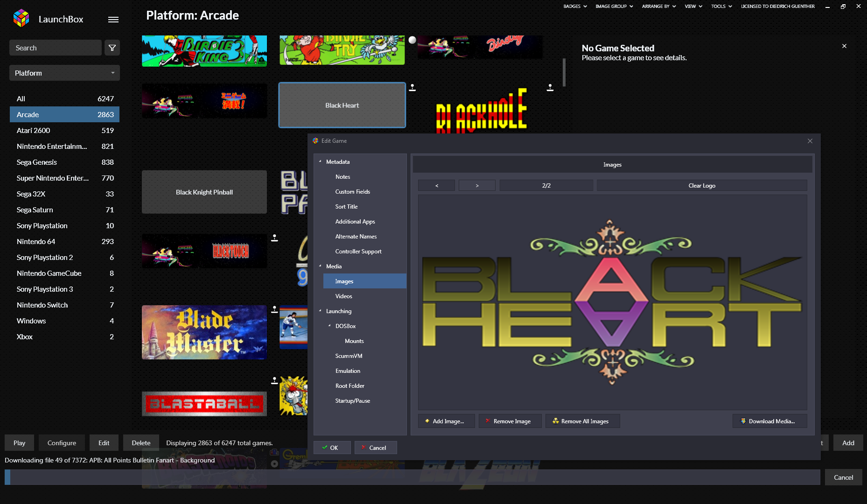
Task: Open the Badges dropdown menu
Action: point(575,6)
